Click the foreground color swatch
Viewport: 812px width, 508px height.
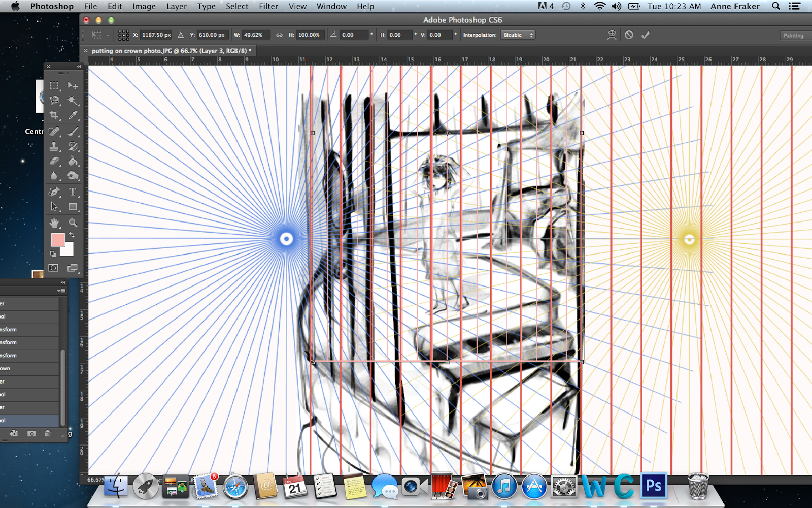(x=57, y=240)
